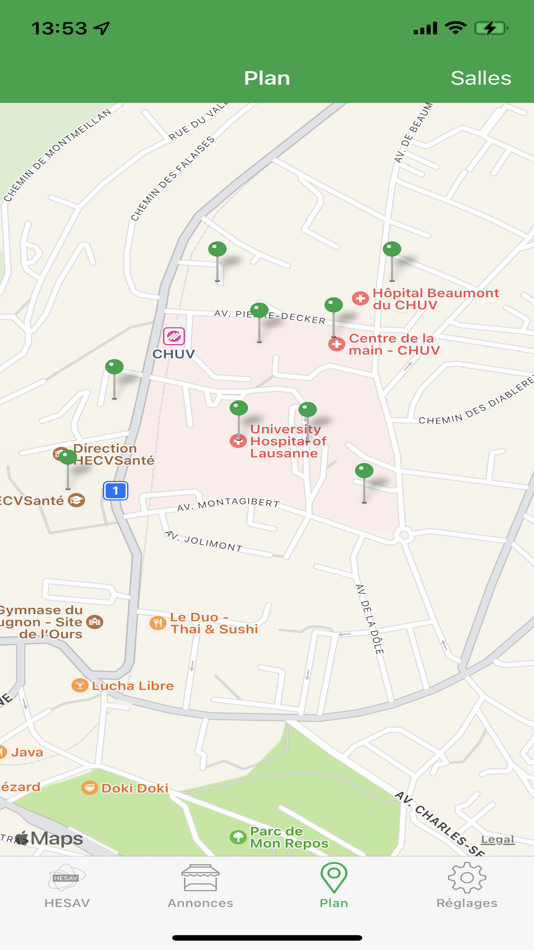Image resolution: width=534 pixels, height=950 pixels.
Task: Tap the green pin at Direction HECVSanté
Action: tap(67, 457)
